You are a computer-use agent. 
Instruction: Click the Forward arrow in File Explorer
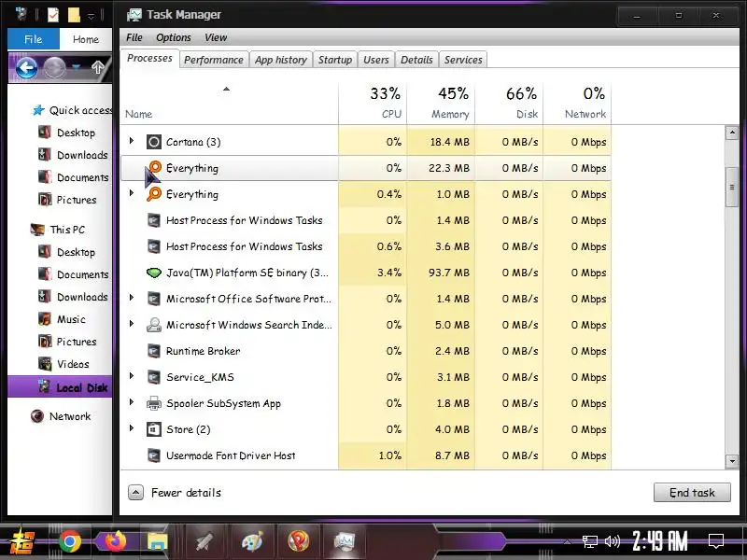(54, 68)
